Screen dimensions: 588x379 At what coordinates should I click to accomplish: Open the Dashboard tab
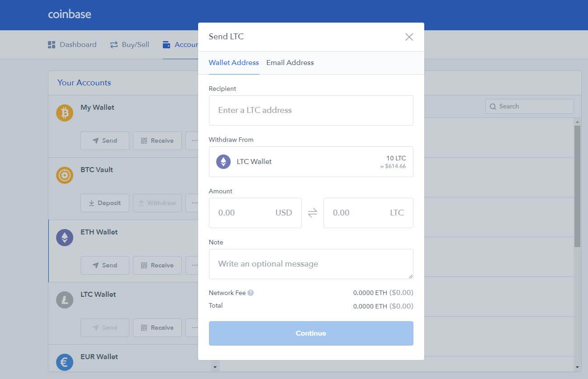pos(72,45)
